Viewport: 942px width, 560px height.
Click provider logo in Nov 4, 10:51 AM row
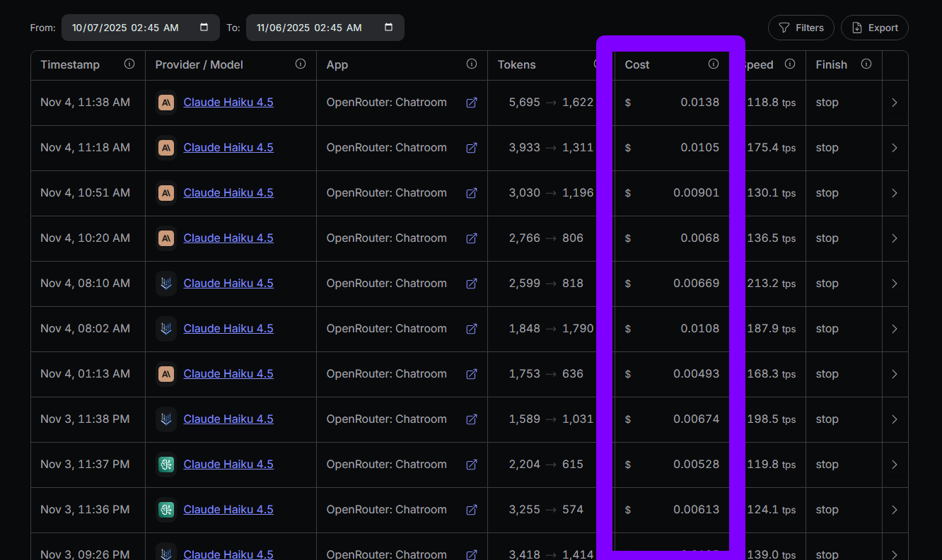pos(166,193)
